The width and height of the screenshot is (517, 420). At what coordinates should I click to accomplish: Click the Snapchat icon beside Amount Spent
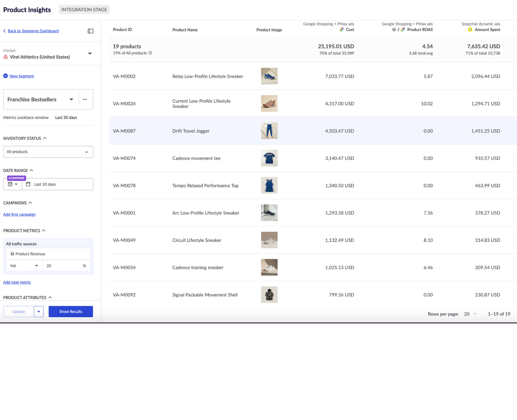click(470, 30)
